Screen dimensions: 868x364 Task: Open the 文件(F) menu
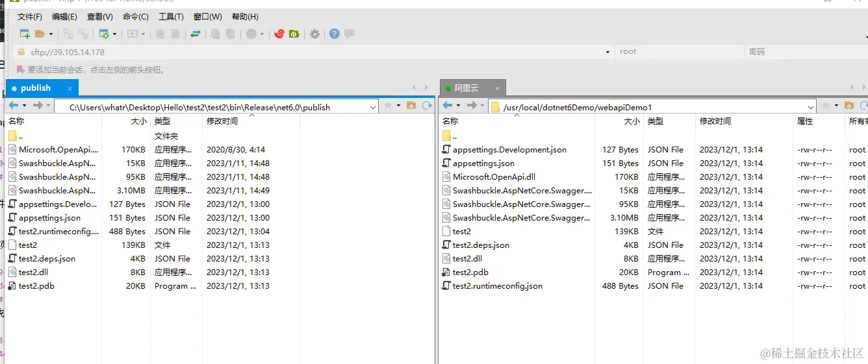tap(29, 17)
